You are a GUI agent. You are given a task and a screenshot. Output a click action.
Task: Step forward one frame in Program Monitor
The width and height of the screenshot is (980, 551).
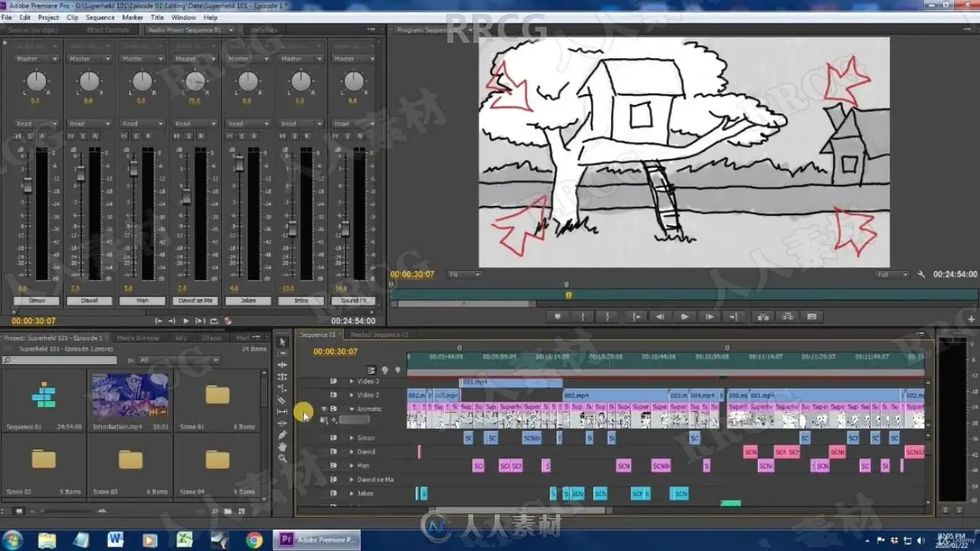coord(710,316)
